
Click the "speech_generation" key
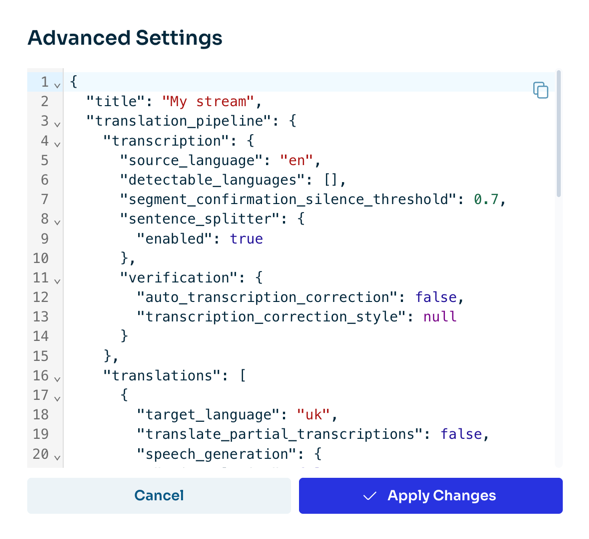click(220, 454)
